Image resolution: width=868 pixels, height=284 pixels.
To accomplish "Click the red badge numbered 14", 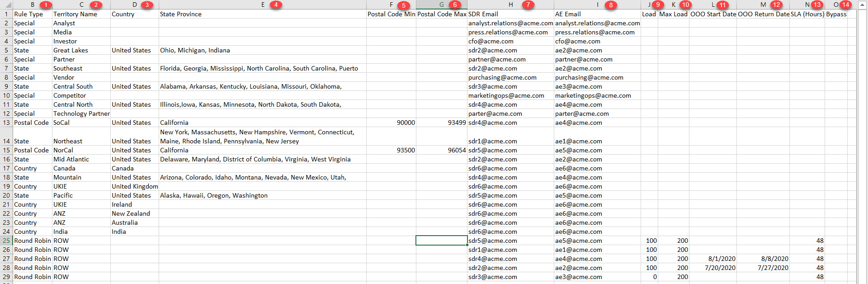I will tap(845, 5).
